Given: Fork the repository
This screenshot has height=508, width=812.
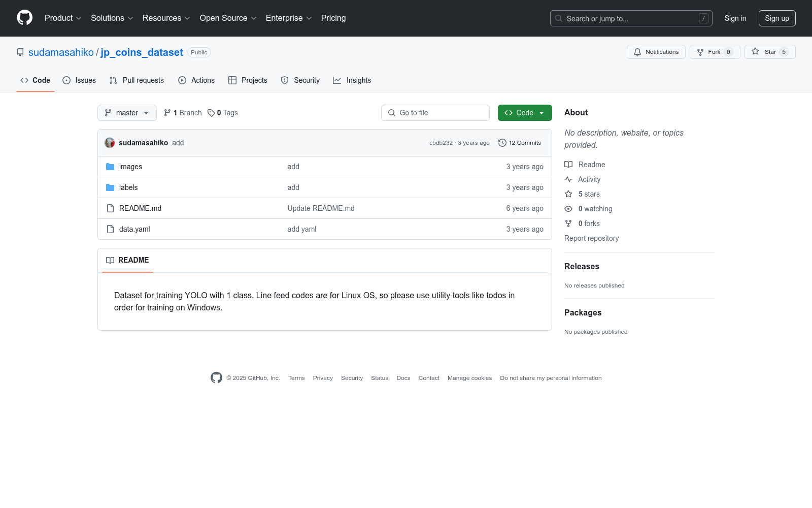Looking at the screenshot, I should (715, 52).
